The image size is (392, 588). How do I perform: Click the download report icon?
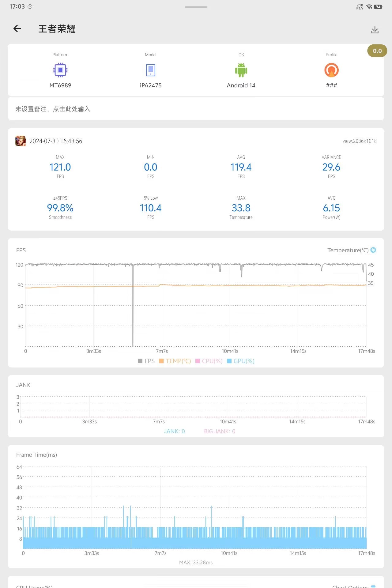tap(375, 30)
